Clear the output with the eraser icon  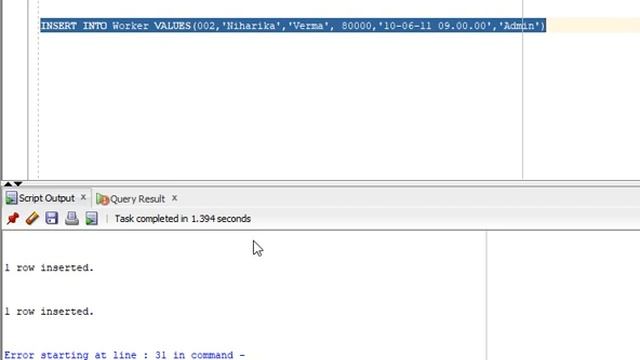32,218
